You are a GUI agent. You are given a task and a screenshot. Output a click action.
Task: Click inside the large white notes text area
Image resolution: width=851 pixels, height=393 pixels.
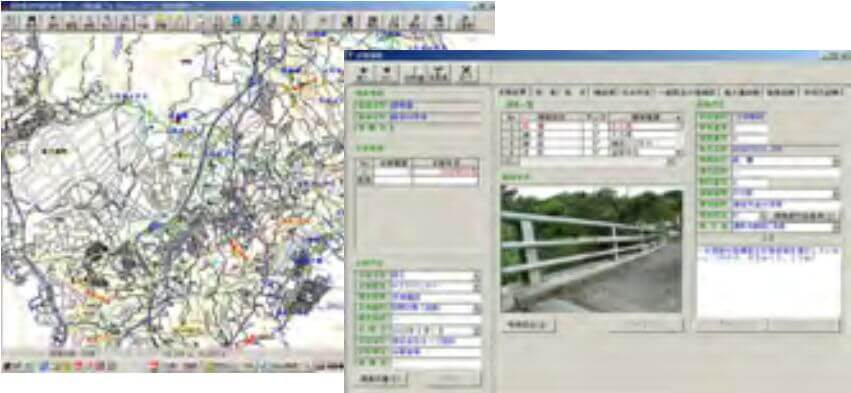click(x=769, y=281)
